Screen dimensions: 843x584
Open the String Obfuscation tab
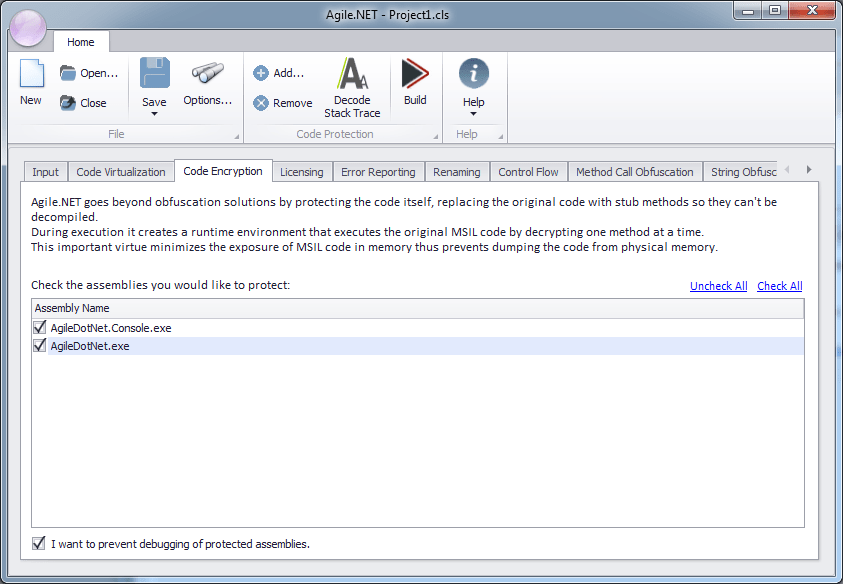741,172
